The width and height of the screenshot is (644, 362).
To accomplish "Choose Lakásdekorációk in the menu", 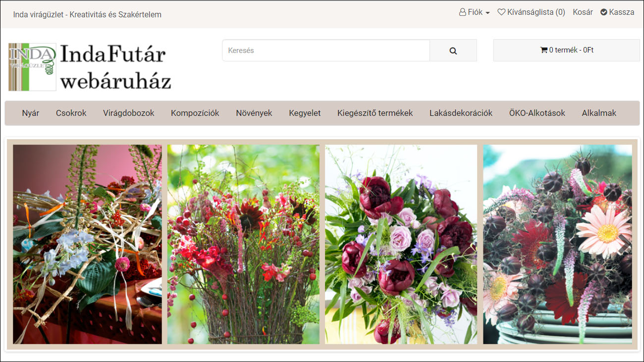I will [461, 113].
